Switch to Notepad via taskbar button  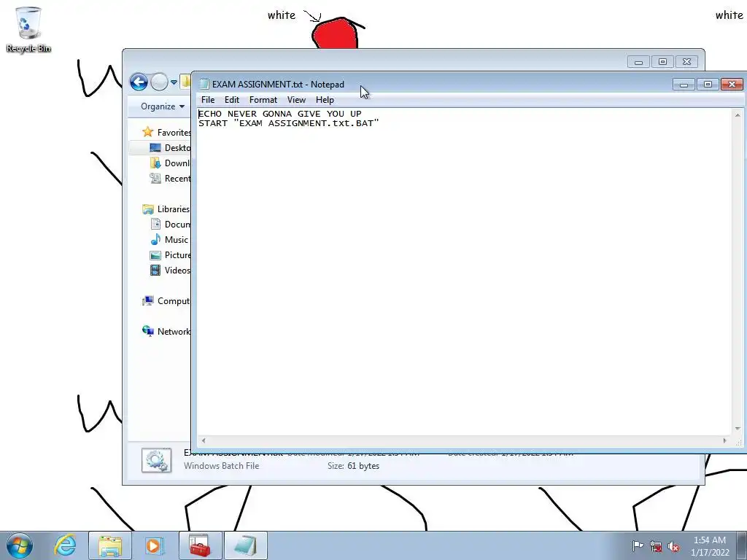(x=245, y=545)
